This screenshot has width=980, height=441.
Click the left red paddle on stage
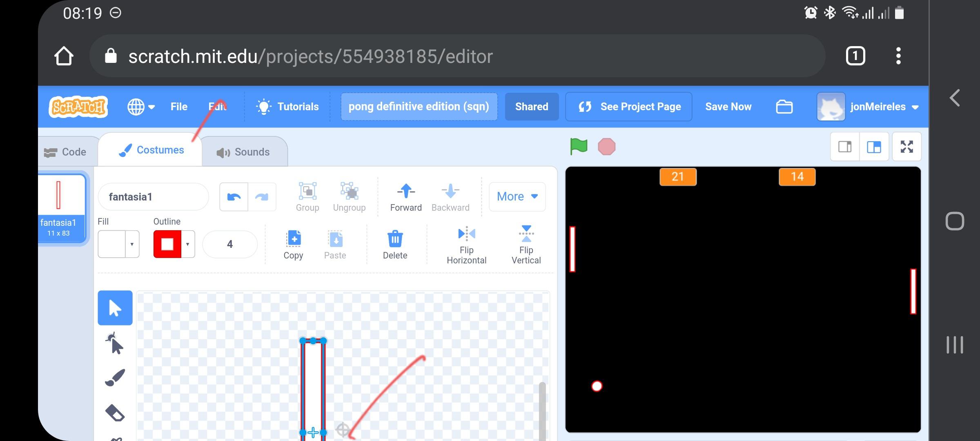pyautogui.click(x=572, y=249)
